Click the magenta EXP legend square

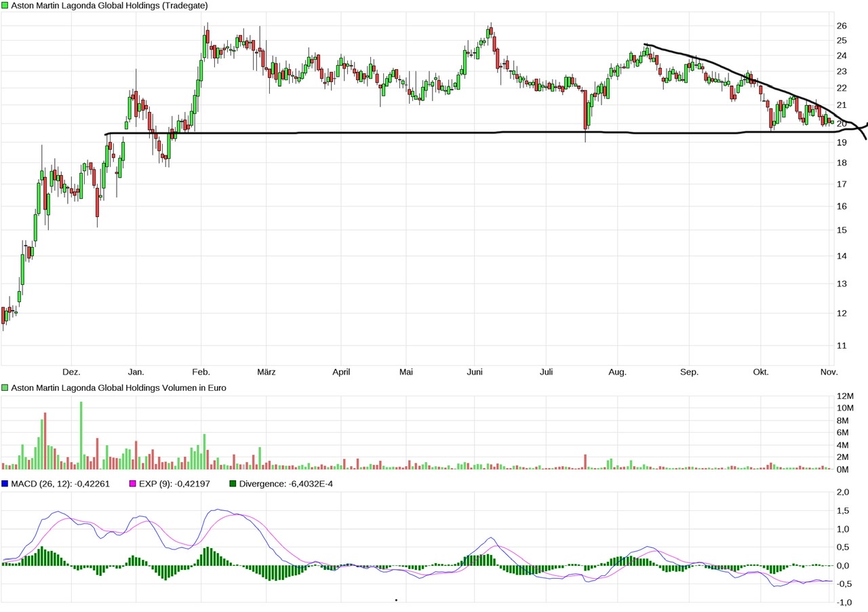[133, 484]
